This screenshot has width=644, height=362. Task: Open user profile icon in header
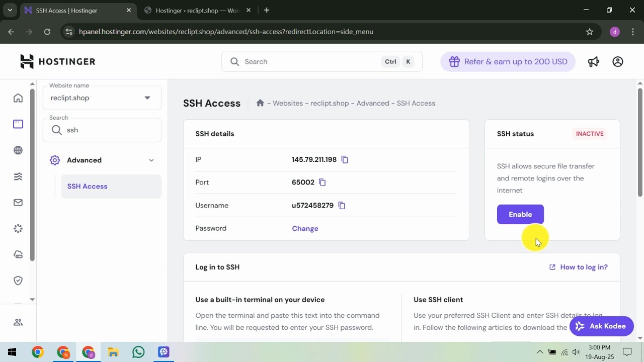coord(618,62)
